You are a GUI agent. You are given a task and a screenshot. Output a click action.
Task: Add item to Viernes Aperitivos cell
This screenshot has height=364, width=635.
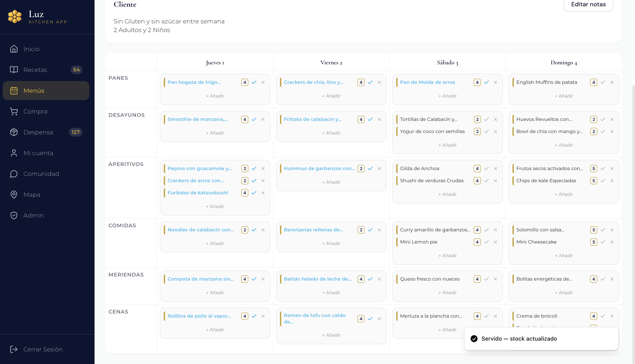coord(331,182)
